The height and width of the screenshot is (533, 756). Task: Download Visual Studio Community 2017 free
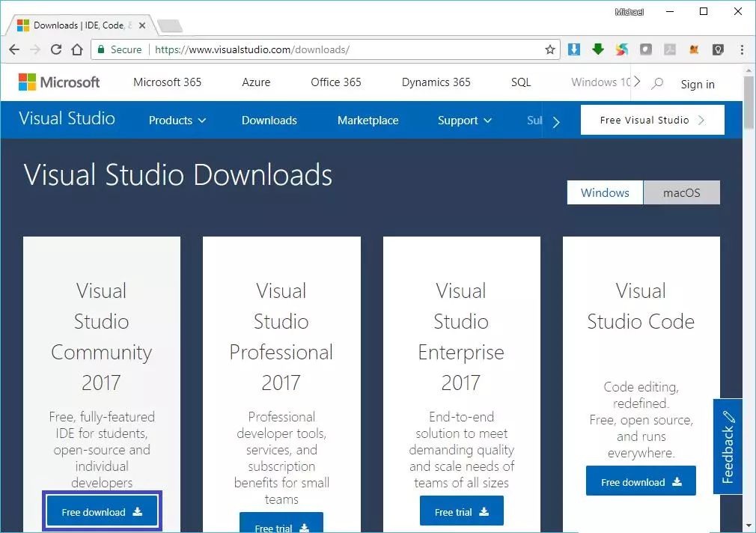coord(103,512)
